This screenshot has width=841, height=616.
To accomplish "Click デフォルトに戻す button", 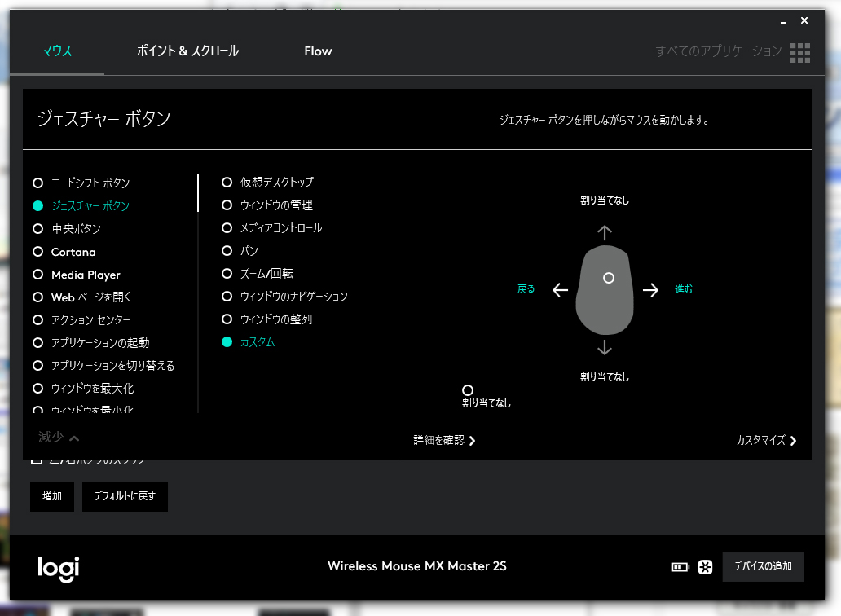I will [125, 496].
